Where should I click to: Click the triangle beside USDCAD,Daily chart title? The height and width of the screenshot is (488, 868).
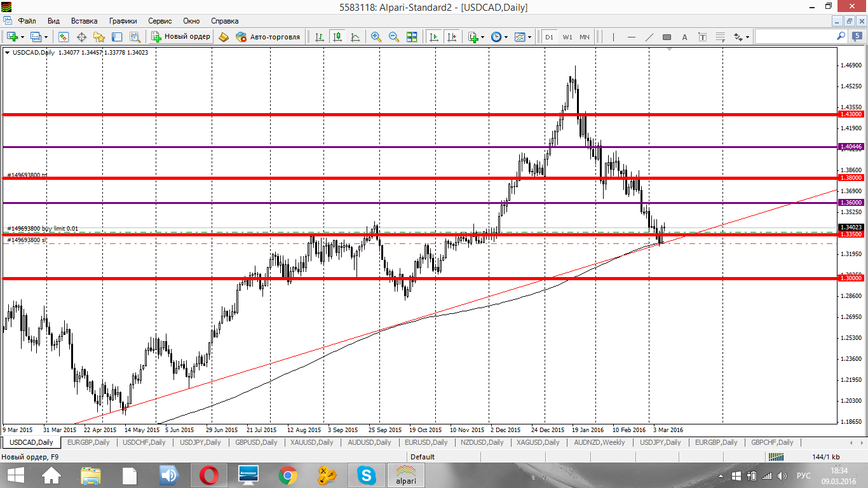point(7,53)
